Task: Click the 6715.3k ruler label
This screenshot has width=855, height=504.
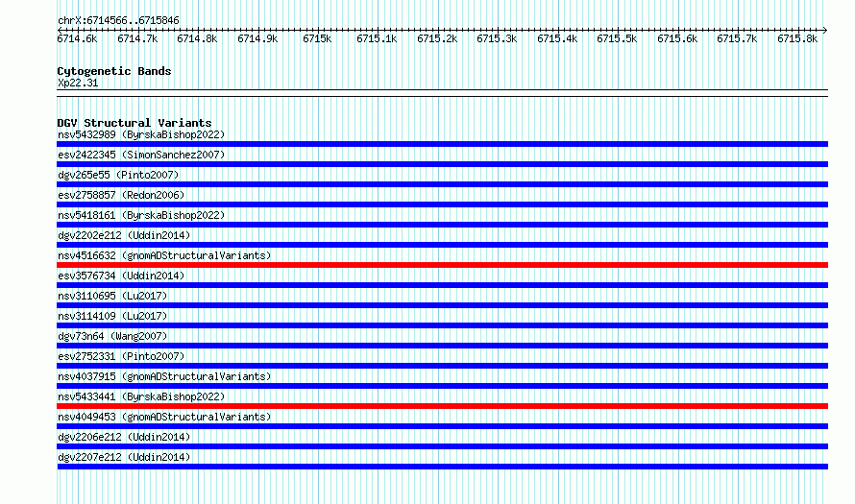Action: pos(497,38)
